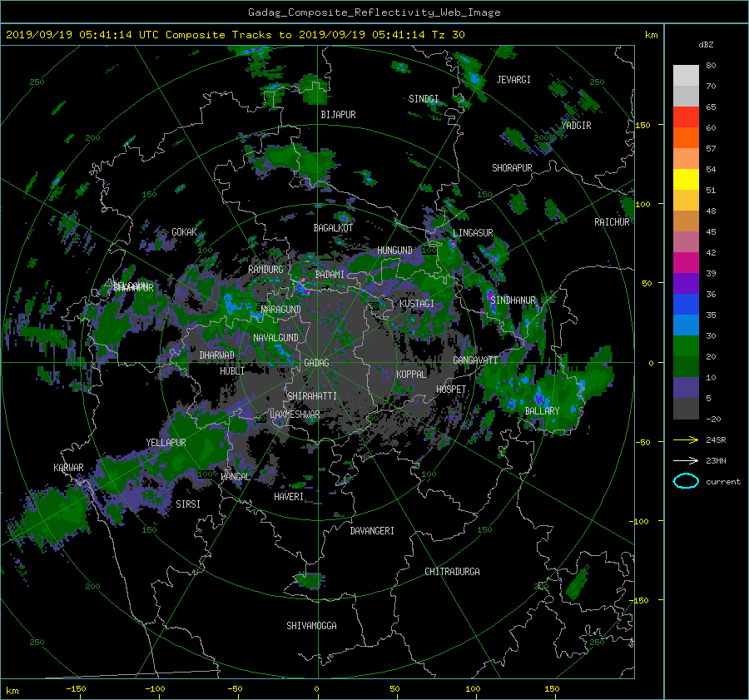This screenshot has height=700, width=749.
Task: Click the LAXMESHWAR label
Action: pos(295,415)
